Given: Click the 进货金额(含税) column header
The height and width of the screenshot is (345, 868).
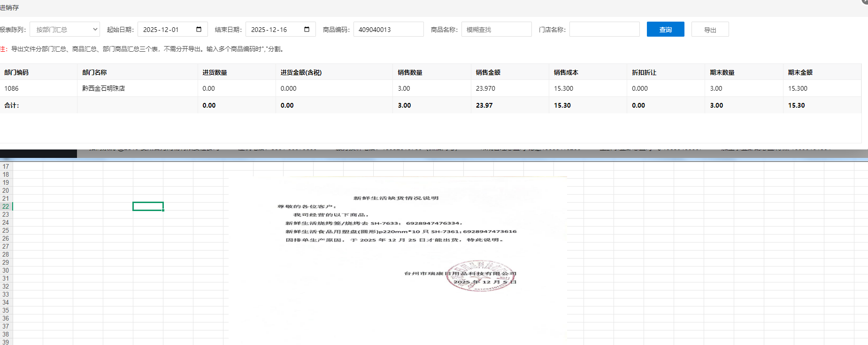Looking at the screenshot, I should 301,72.
